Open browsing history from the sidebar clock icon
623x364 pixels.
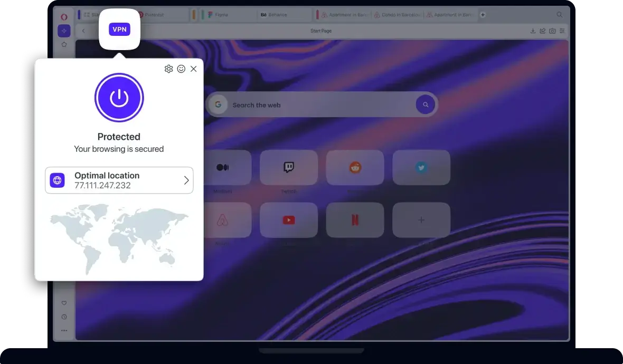[x=64, y=317]
